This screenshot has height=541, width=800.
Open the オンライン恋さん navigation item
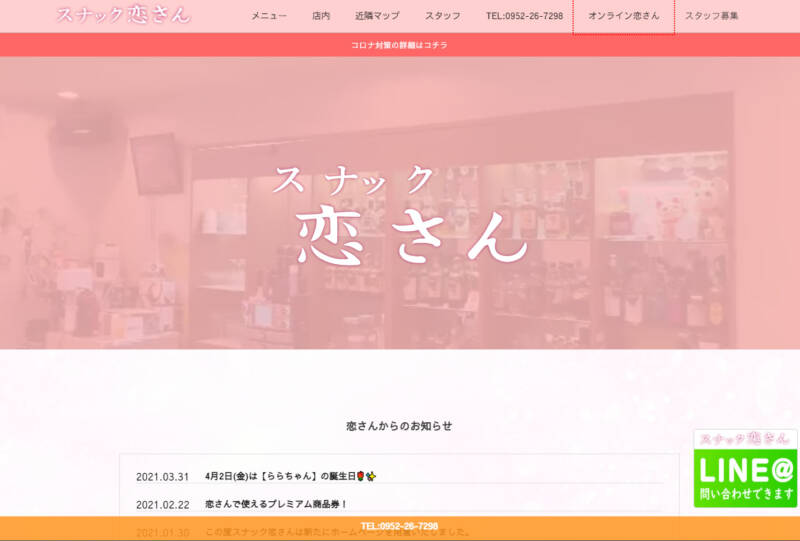point(623,16)
